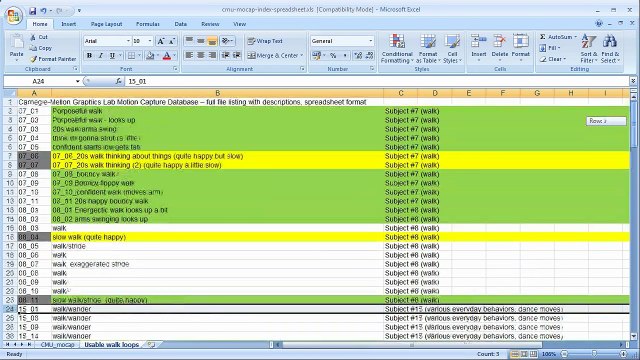Set bottom vertical alignment
640x360 pixels.
point(212,41)
